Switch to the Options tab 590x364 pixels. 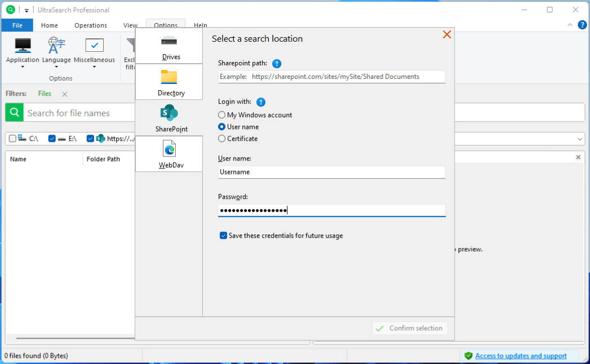[x=166, y=24]
